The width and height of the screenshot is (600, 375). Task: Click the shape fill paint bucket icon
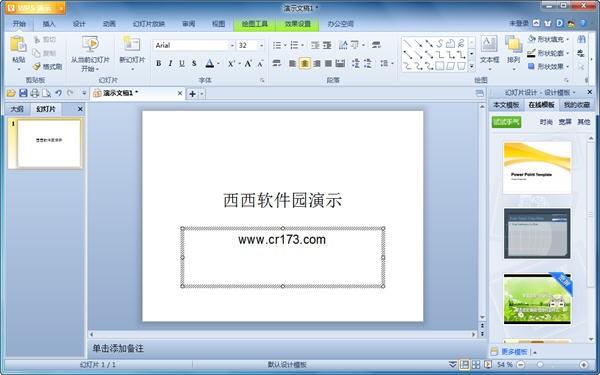(x=532, y=39)
